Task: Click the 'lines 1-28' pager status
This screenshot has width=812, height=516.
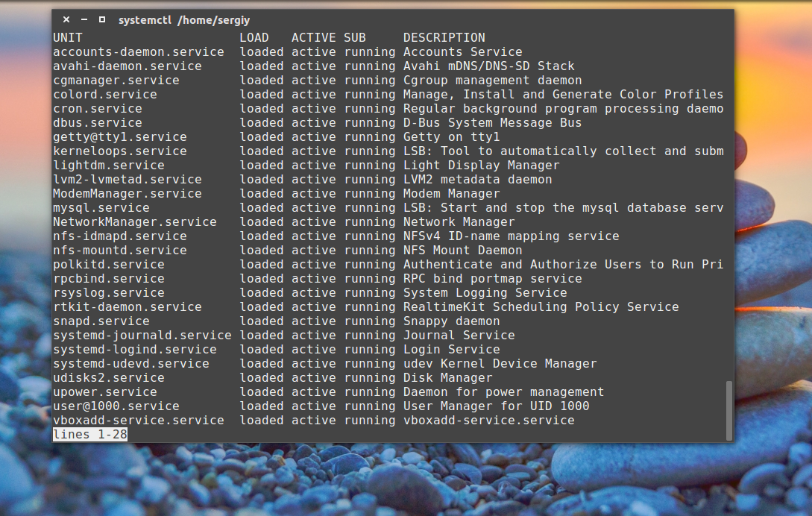Action: (x=89, y=435)
